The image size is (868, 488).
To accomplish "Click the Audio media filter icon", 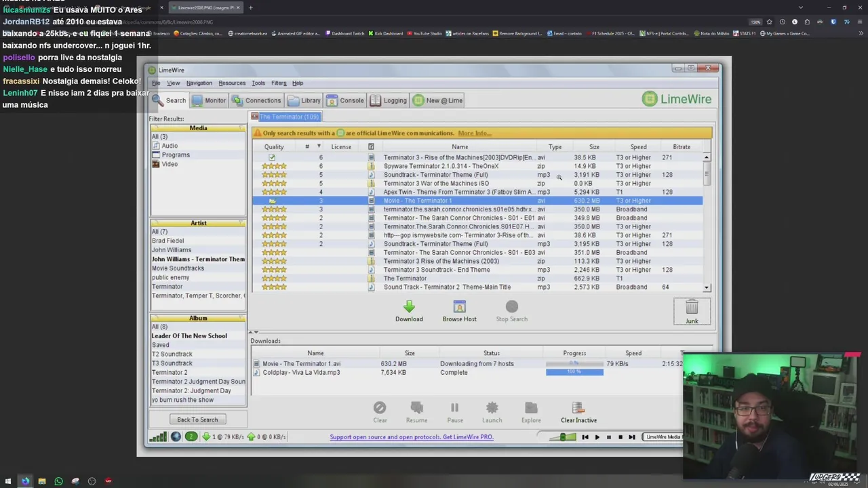I will [x=156, y=146].
